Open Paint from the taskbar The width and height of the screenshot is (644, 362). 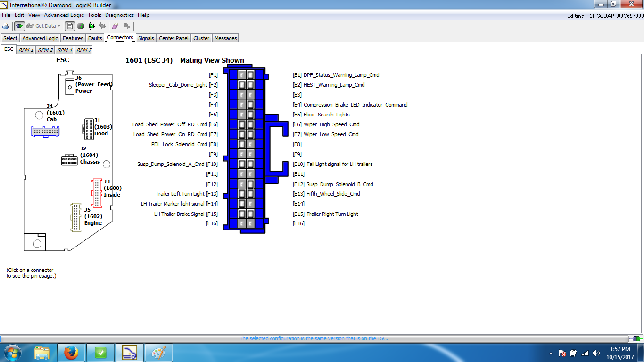[x=158, y=353]
